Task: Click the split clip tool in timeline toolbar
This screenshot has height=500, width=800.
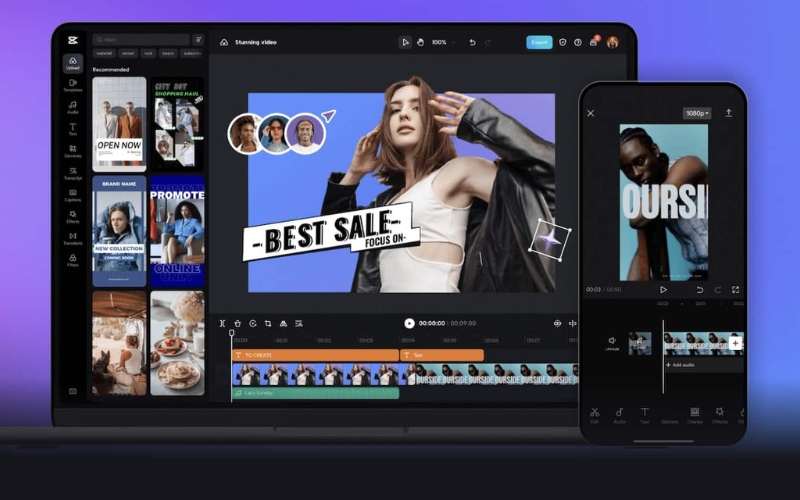Action: click(x=222, y=323)
